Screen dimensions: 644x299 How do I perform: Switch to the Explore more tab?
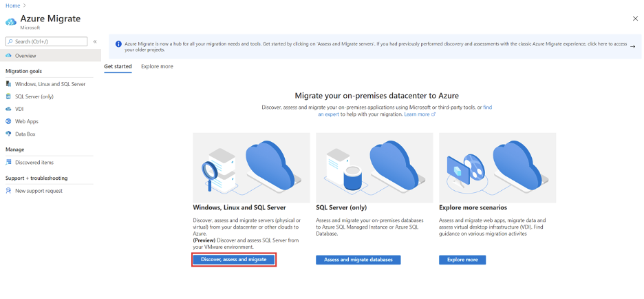[x=157, y=67]
